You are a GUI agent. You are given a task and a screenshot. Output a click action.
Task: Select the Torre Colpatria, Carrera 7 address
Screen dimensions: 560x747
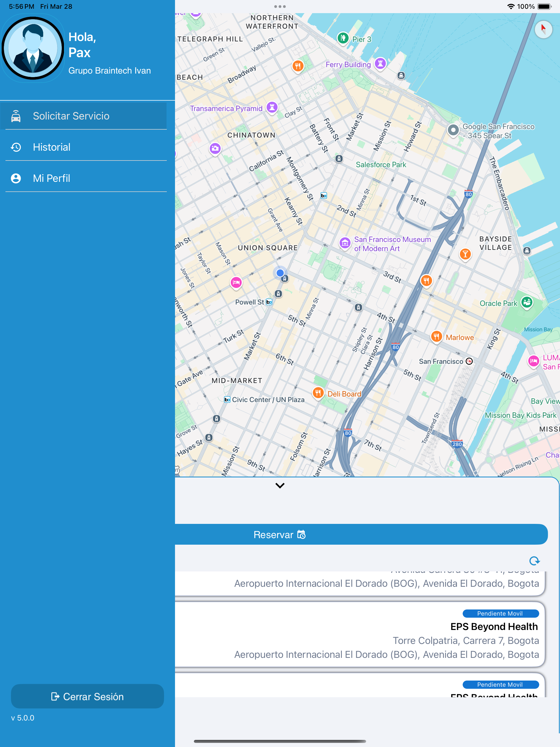tap(466, 641)
